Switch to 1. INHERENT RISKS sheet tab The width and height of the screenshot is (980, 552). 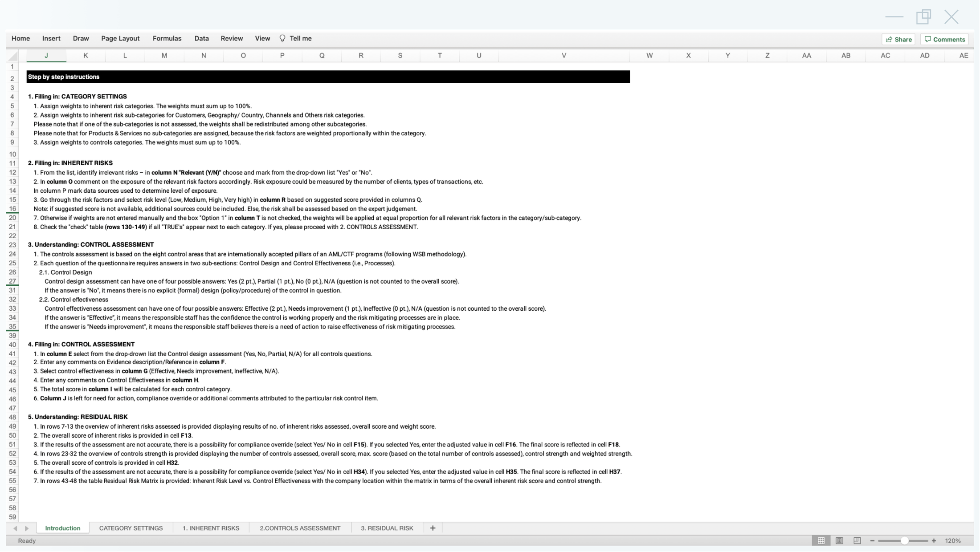coord(211,528)
